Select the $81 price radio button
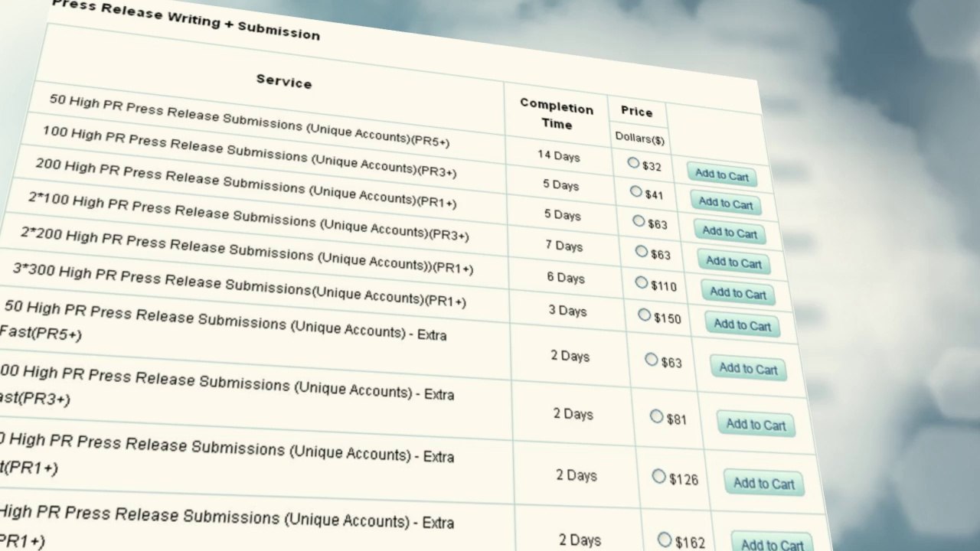The width and height of the screenshot is (980, 551). click(657, 416)
